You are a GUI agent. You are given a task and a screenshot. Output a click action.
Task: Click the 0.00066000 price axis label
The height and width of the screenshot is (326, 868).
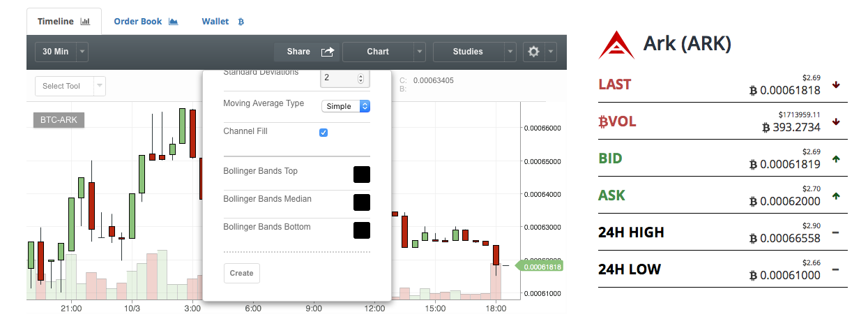pos(542,128)
